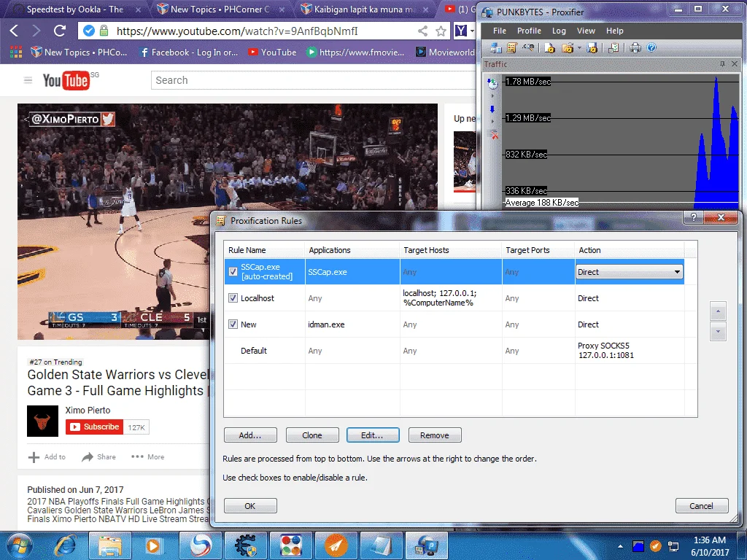Open the More options under video
The height and width of the screenshot is (560, 747).
pos(147,456)
